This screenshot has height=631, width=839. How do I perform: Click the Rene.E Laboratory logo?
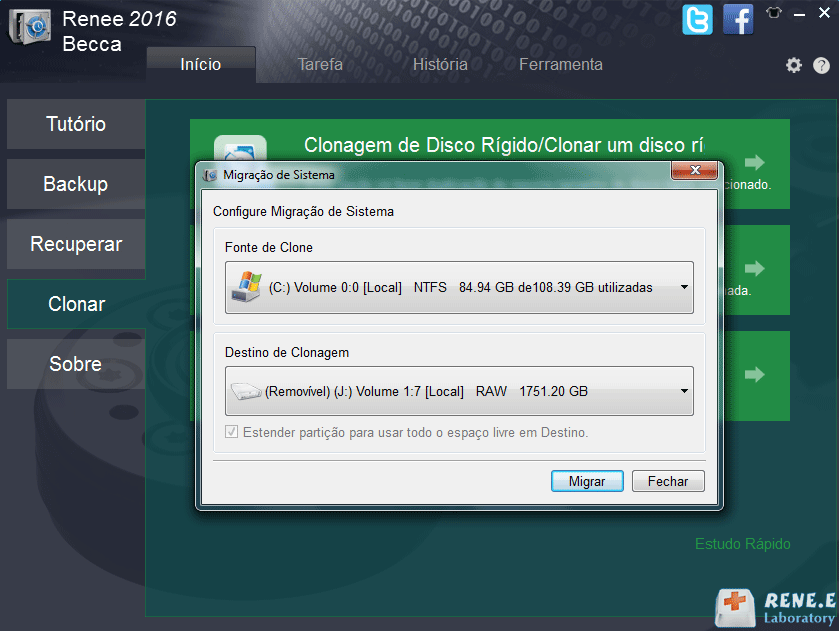[775, 608]
